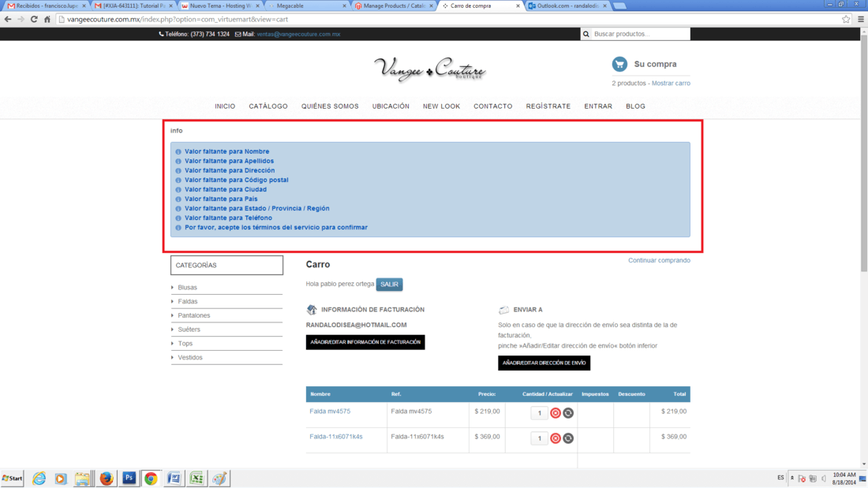The image size is (868, 488).
Task: Expand the Vestidos category
Action: pyautogui.click(x=190, y=357)
